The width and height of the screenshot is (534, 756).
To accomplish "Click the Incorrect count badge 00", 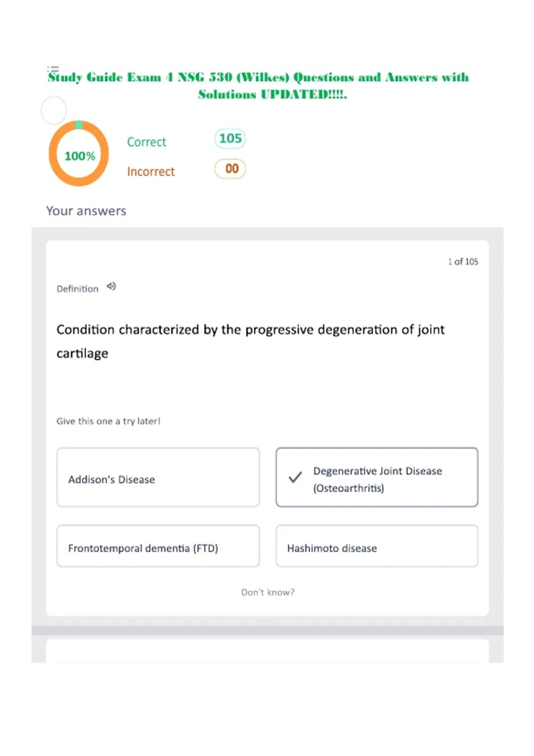I will click(230, 169).
